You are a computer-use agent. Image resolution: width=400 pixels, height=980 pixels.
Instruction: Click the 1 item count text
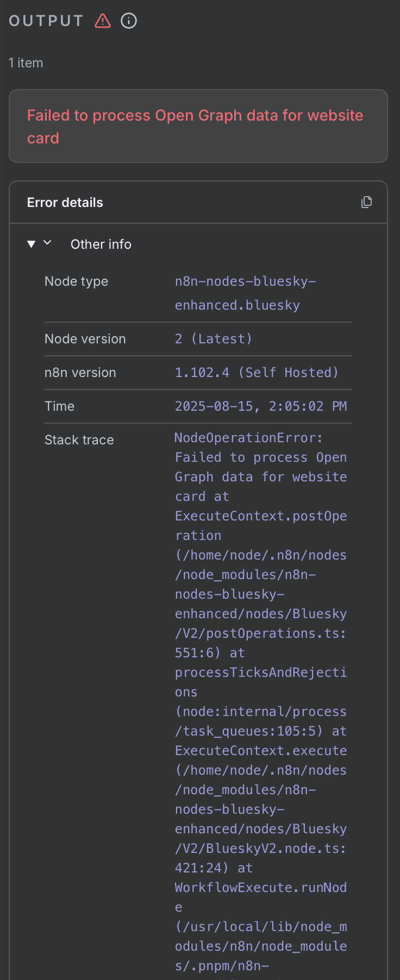26,63
